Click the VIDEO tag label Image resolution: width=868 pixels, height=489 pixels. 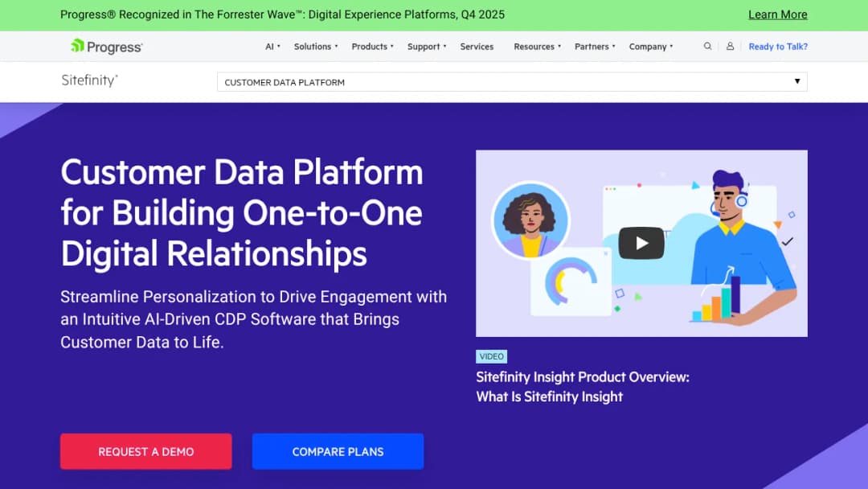pos(492,356)
